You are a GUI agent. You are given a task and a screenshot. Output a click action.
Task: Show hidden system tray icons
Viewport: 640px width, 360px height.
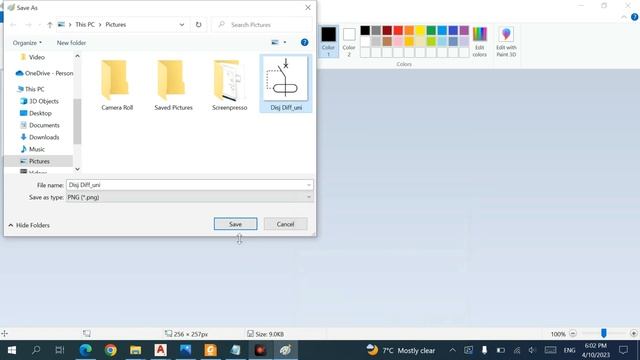click(452, 350)
